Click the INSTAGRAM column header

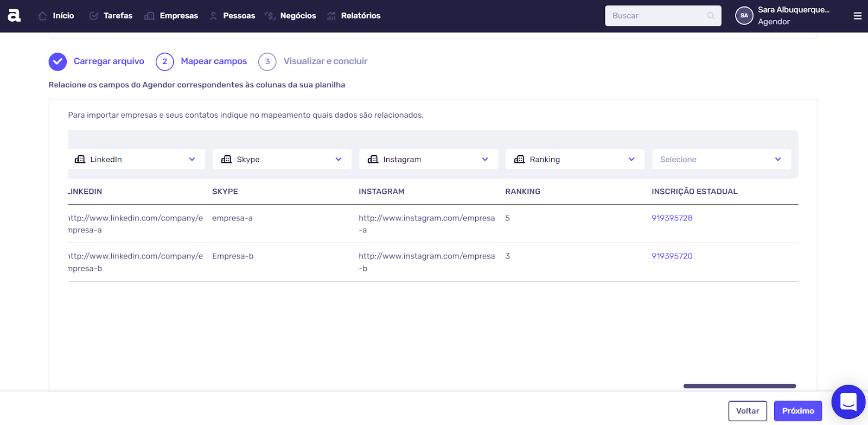pos(381,192)
